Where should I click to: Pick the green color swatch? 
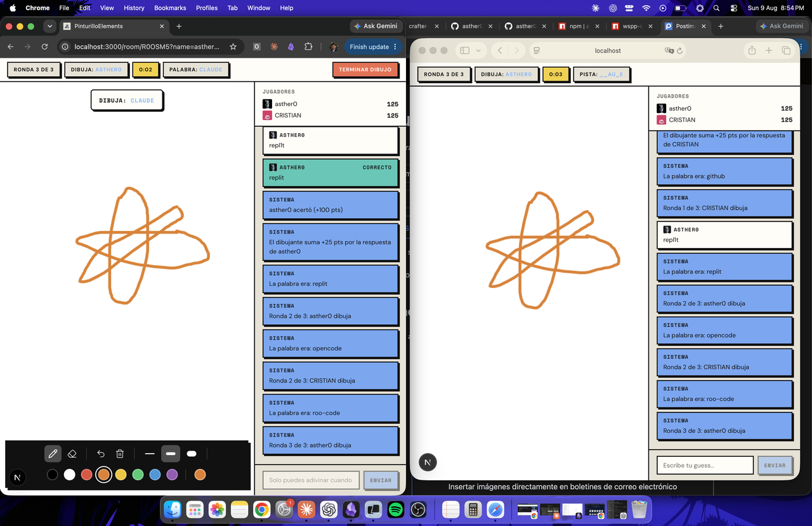pos(138,475)
